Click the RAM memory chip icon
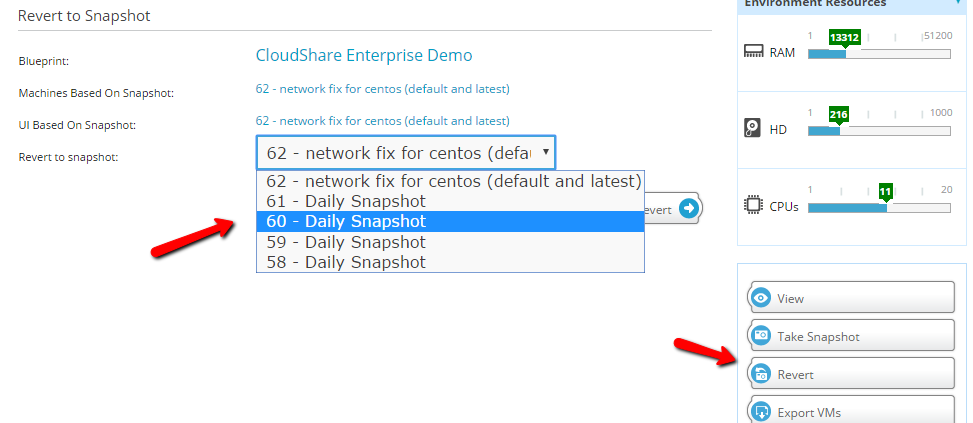 pos(753,51)
